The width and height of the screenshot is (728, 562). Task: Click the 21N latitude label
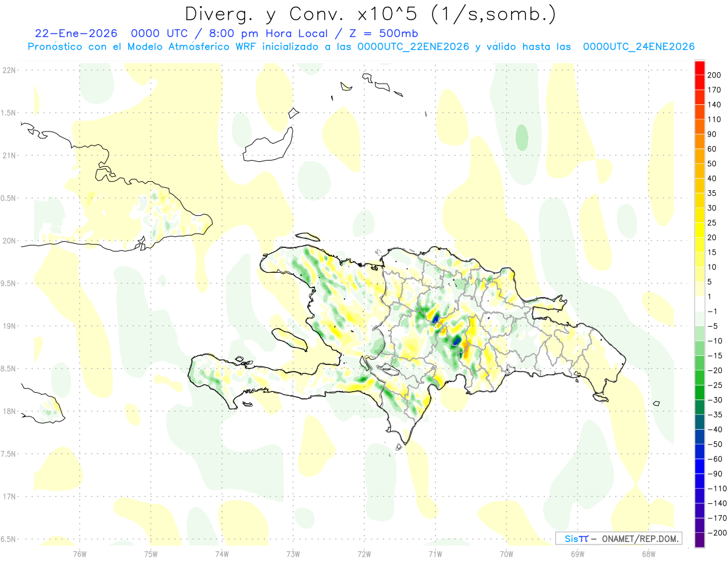click(x=9, y=155)
